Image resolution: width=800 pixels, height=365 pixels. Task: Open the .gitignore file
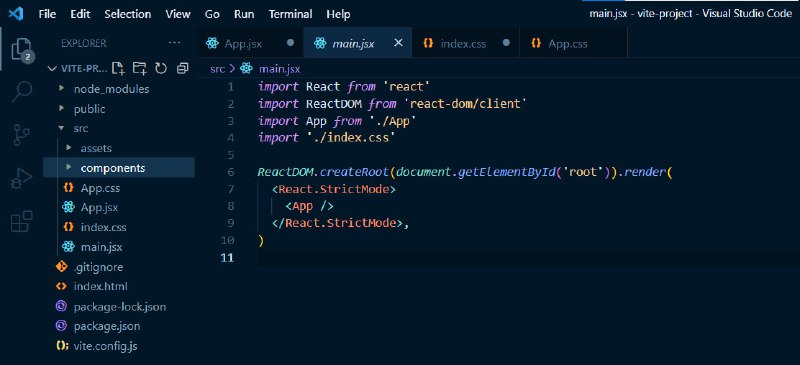pos(98,267)
